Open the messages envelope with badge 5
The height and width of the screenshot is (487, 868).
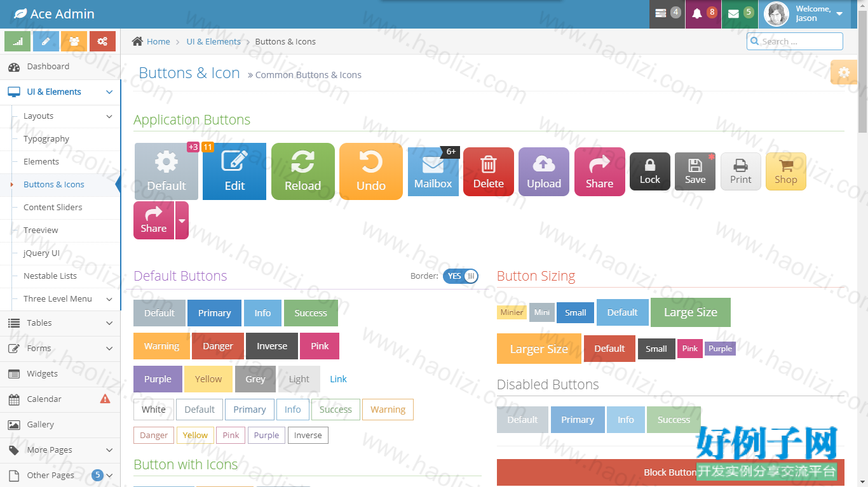[x=740, y=14]
